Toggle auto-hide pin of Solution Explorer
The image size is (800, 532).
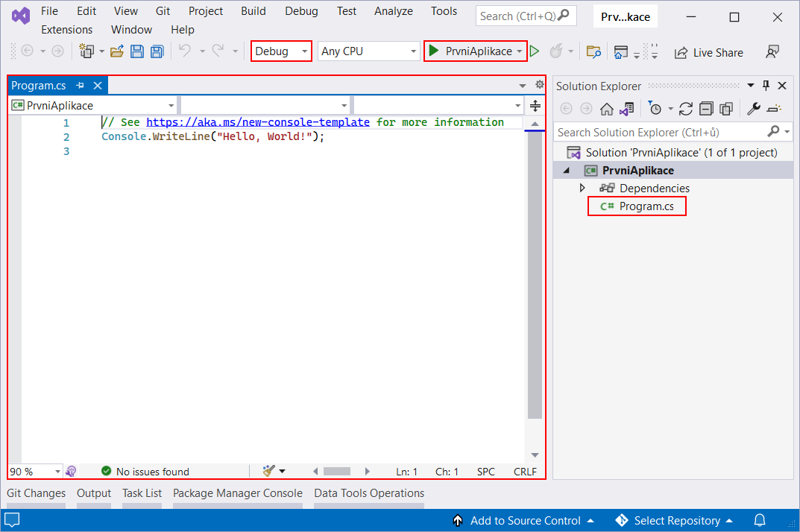(766, 85)
